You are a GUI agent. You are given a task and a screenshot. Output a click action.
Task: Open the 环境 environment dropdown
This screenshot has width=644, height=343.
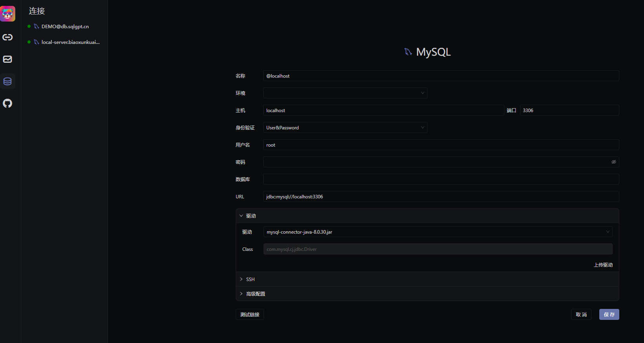pos(345,93)
